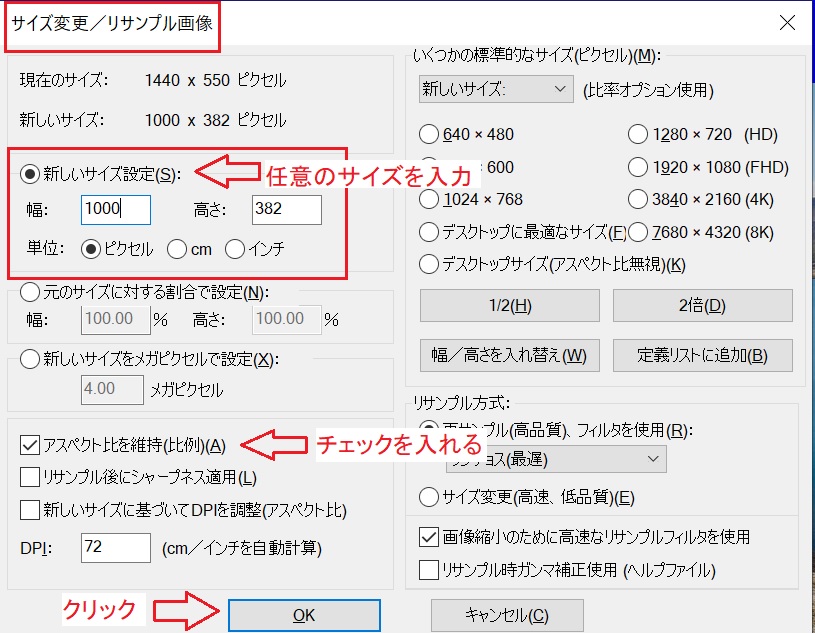The image size is (815, 633).
Task: Select the 1920×1080 FHD size
Action: tap(641, 167)
